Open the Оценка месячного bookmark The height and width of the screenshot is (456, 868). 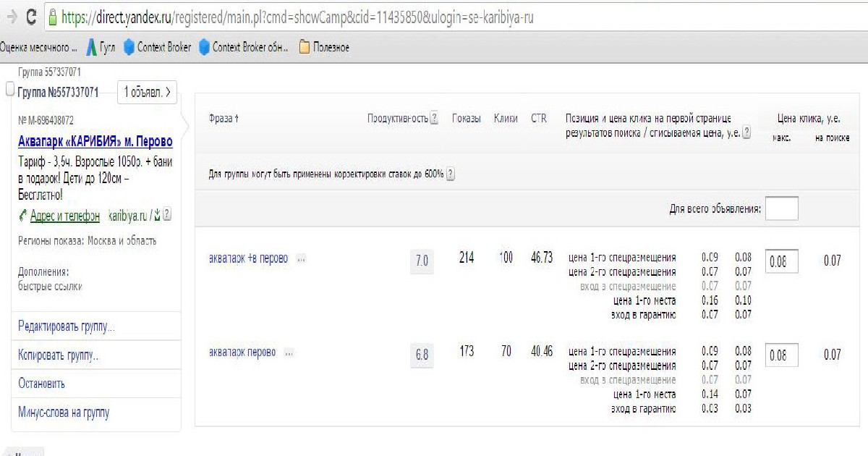coord(38,48)
